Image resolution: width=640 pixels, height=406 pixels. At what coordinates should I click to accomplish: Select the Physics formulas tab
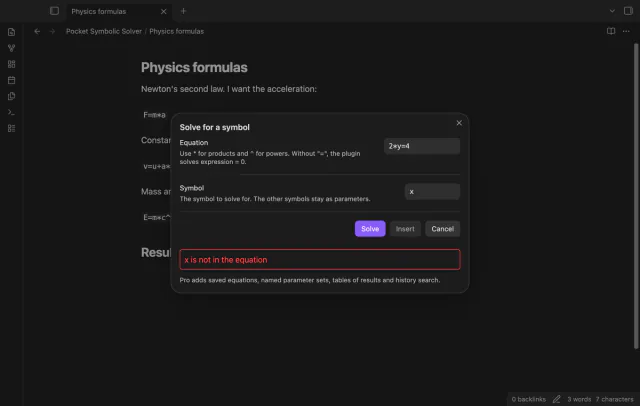click(118, 11)
